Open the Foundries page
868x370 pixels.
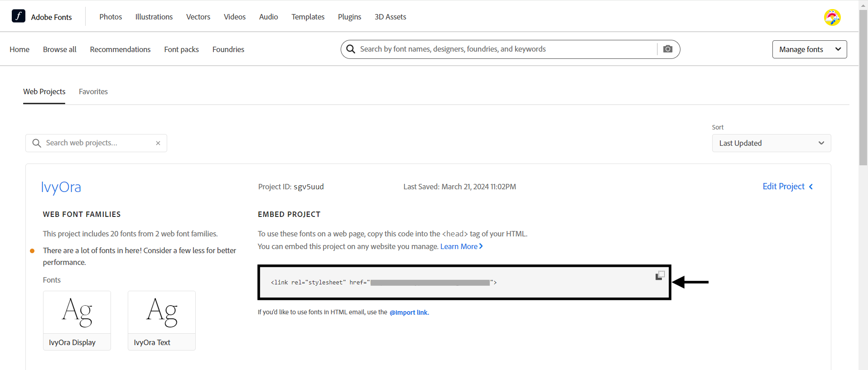tap(228, 49)
